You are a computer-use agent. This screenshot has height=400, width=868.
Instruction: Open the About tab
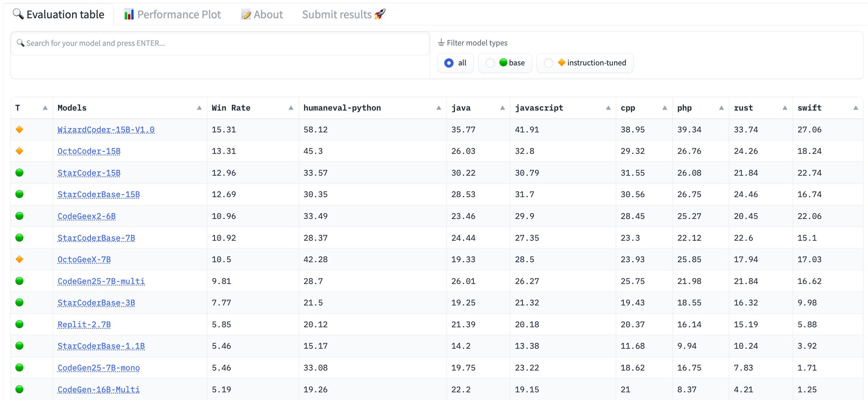tap(262, 14)
